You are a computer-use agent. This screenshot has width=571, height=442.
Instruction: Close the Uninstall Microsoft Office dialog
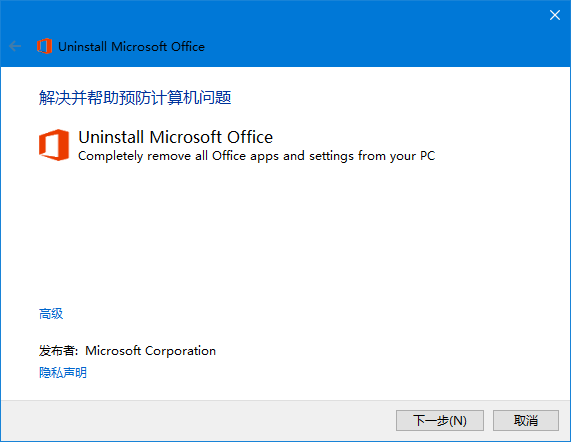(555, 15)
